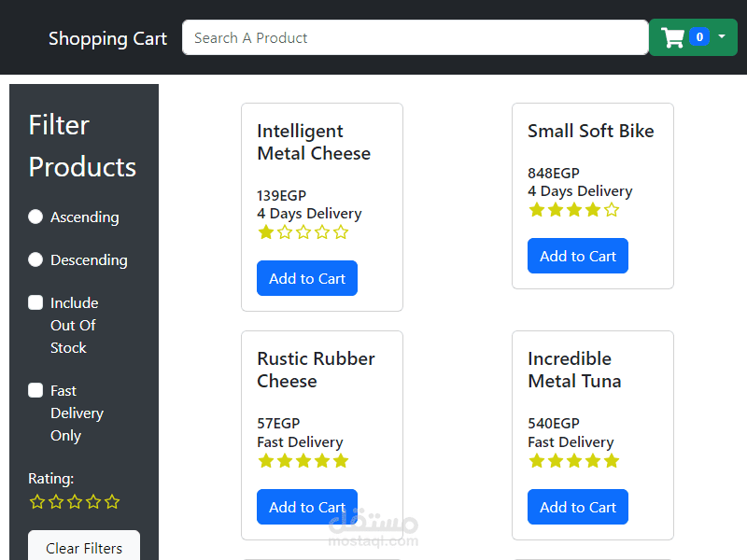Click the Clear Filters button
The image size is (747, 560).
pos(83,548)
